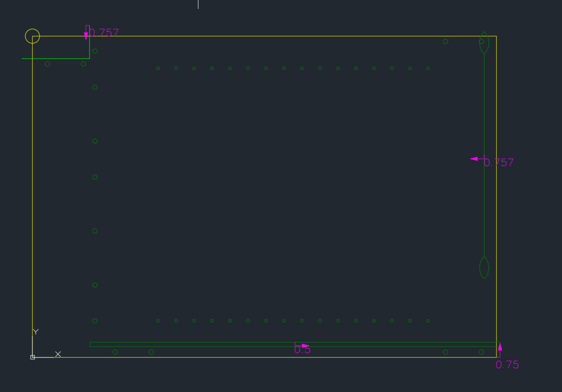The height and width of the screenshot is (392, 562).
Task: Click the last small circle in the bottom row
Action: point(428,321)
